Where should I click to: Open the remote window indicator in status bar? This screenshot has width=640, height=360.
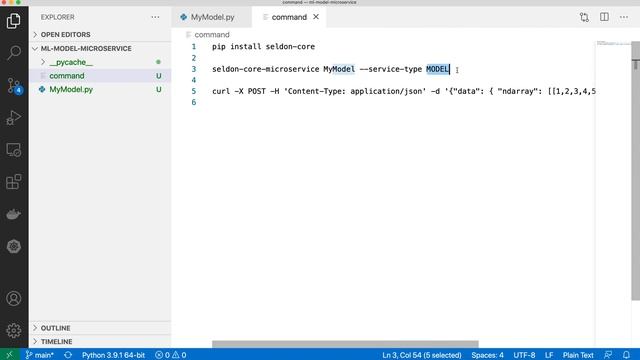point(9,355)
